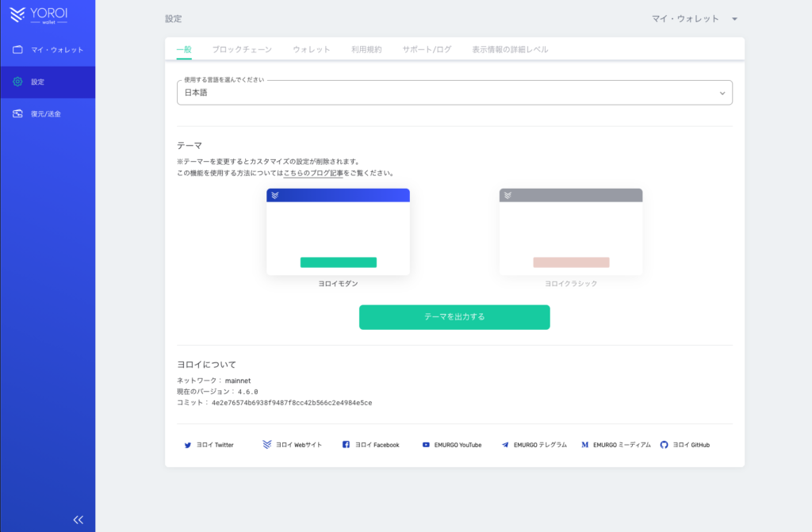The image size is (812, 532).
Task: Click the テーマを出力する button
Action: pos(454,316)
